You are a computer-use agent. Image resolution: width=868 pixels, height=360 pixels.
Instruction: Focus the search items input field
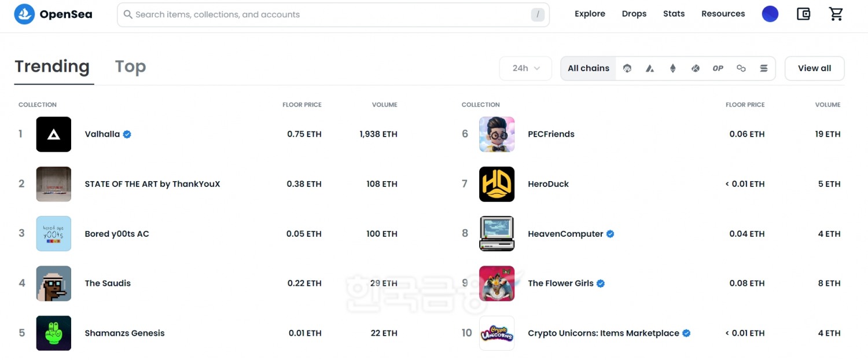tap(330, 14)
